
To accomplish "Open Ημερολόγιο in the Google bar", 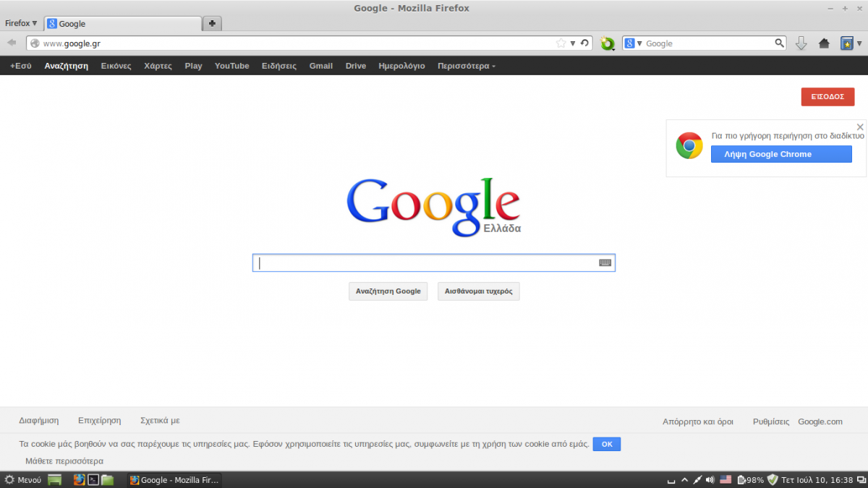I will pos(401,66).
